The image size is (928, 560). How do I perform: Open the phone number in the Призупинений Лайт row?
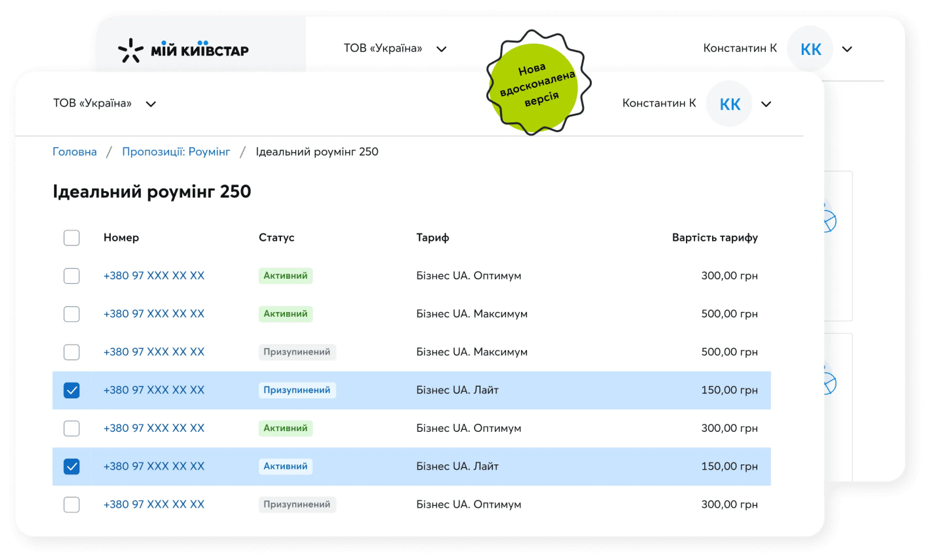coord(154,390)
